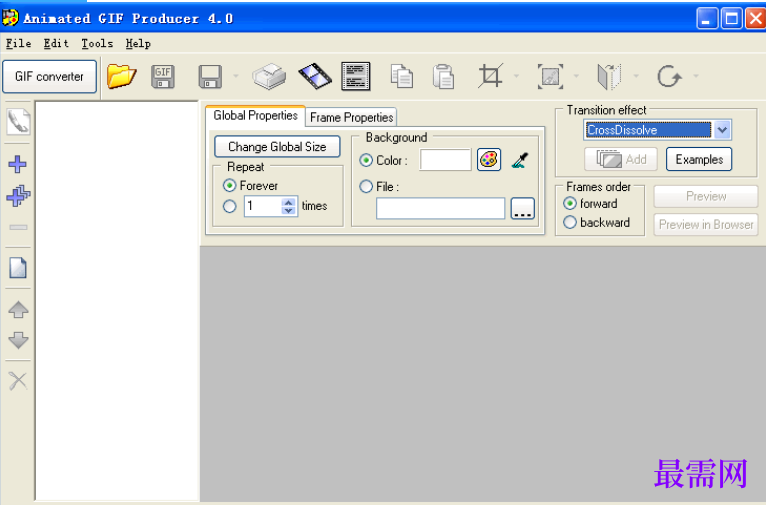Viewport: 766px width, 505px height.
Task: Decrease repeat times with the down spinner
Action: (289, 210)
